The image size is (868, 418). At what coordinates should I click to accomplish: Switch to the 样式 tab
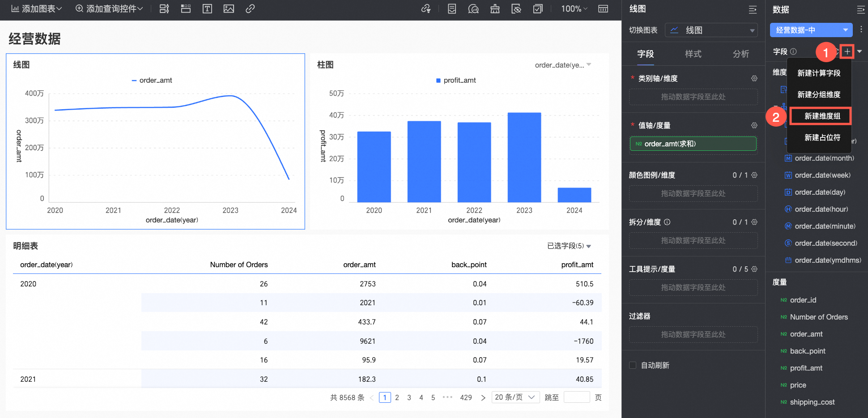coord(693,54)
